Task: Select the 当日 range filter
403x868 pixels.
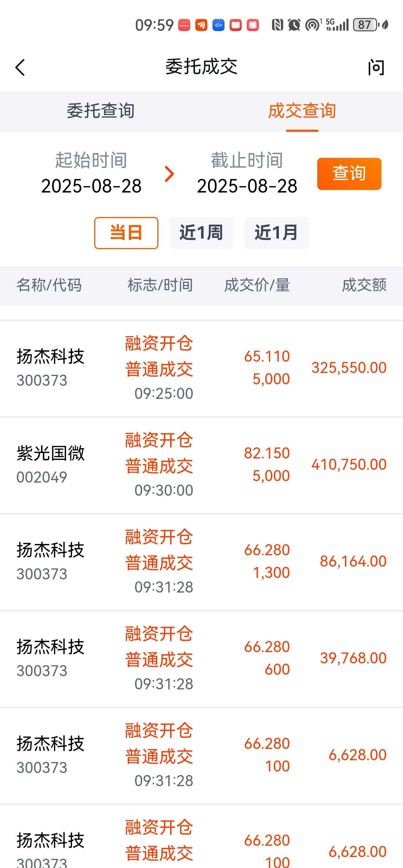Action: pos(126,233)
